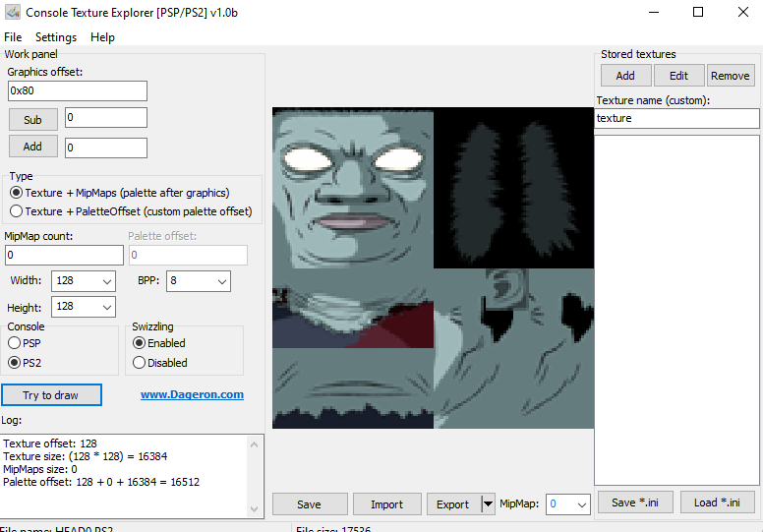Click the Try to draw button
Image resolution: width=763 pixels, height=532 pixels.
coord(51,394)
